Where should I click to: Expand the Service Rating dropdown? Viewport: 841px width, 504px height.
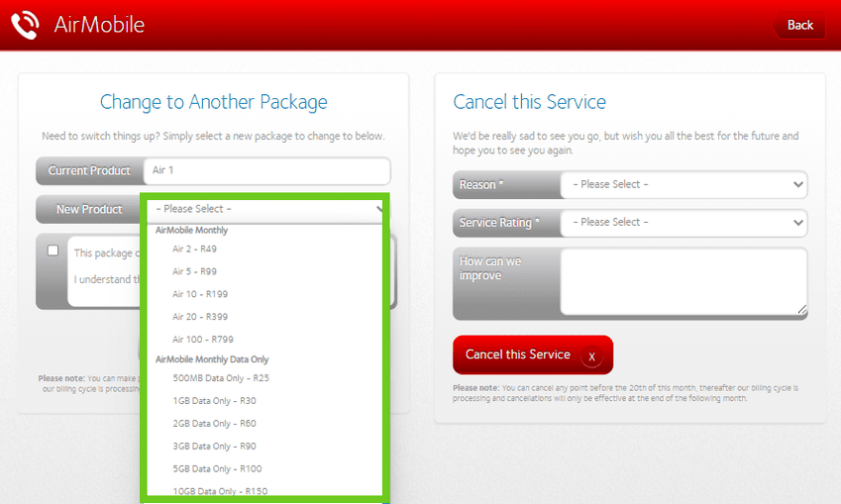point(683,223)
